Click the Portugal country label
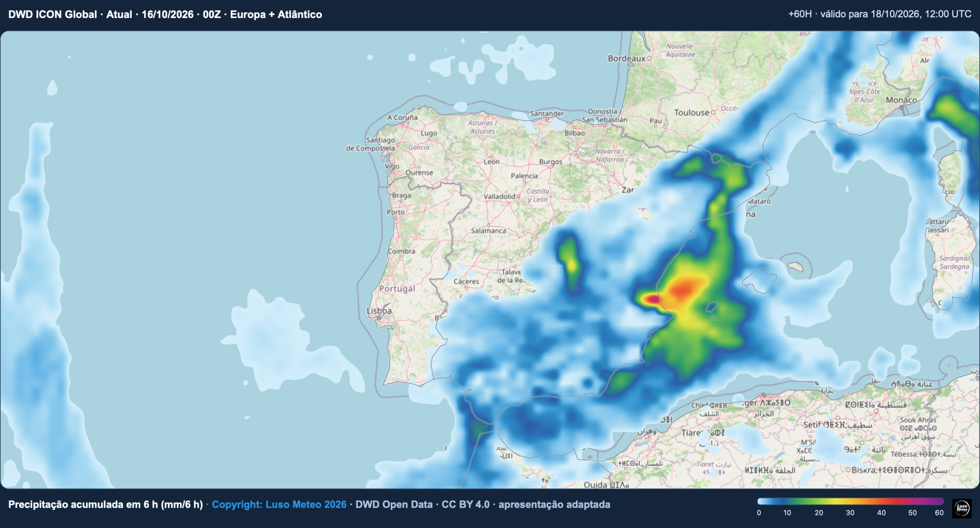980x528 pixels. (x=397, y=289)
